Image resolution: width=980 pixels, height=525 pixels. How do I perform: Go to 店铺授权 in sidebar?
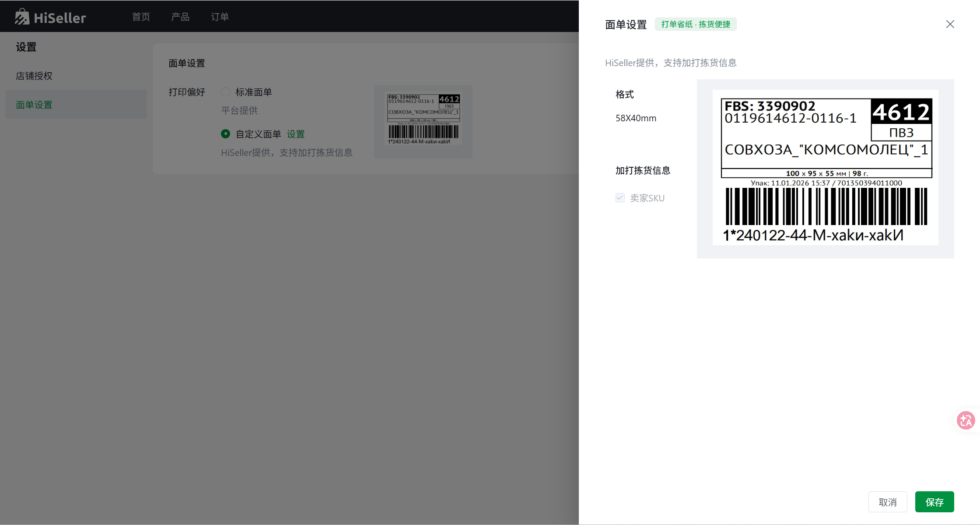[34, 76]
